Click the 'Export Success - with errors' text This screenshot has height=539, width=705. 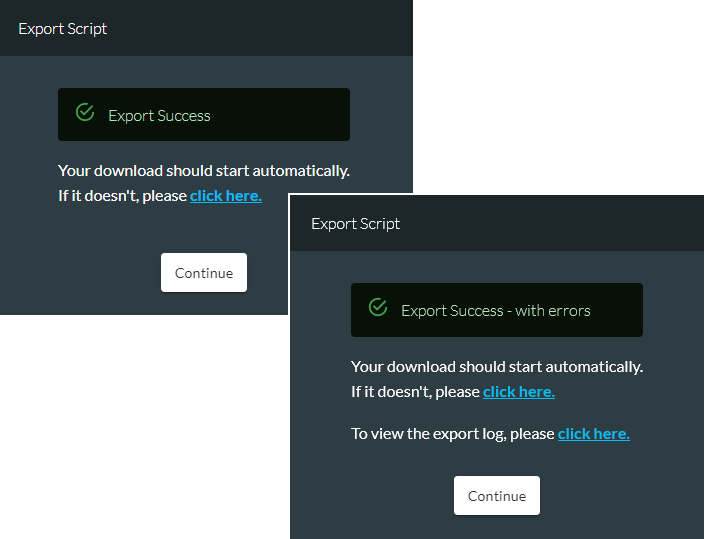coord(495,311)
